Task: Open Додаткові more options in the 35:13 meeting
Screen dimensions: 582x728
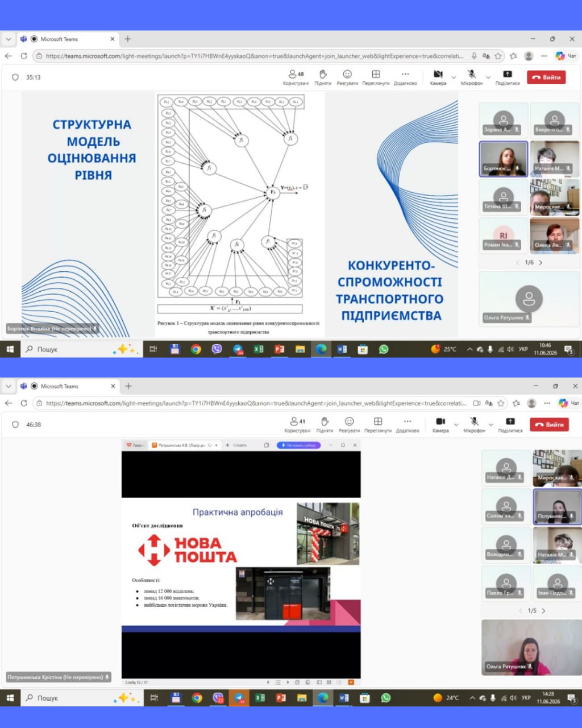Action: click(x=405, y=77)
